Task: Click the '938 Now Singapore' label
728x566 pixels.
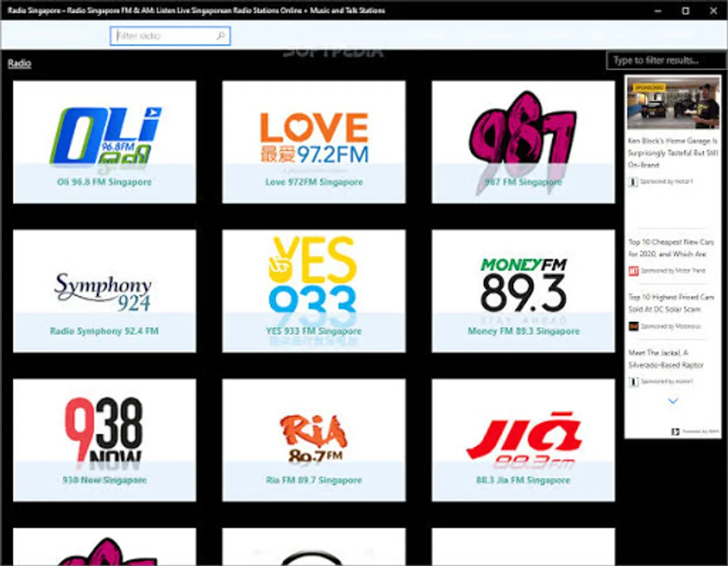Action: (x=104, y=480)
